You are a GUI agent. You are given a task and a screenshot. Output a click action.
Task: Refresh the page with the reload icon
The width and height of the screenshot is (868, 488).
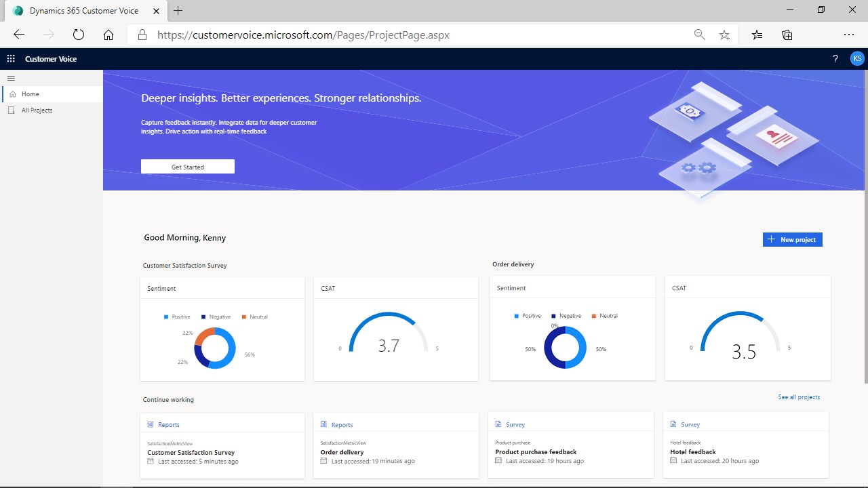pyautogui.click(x=79, y=35)
